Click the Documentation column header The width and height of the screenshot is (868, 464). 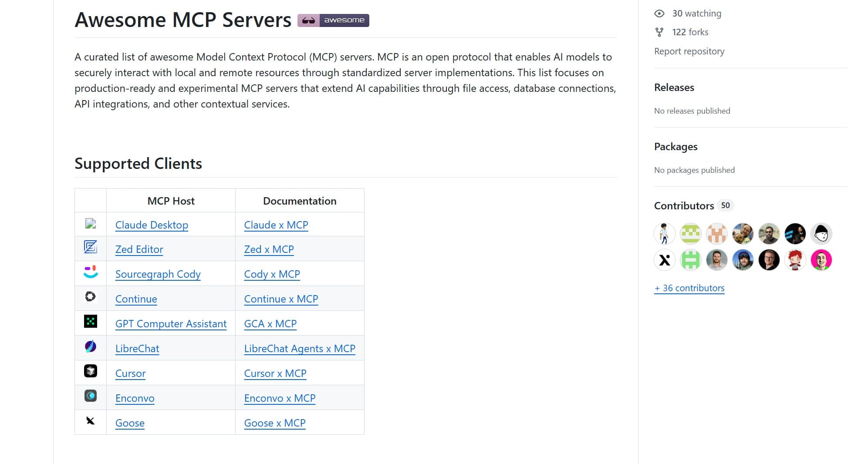300,201
